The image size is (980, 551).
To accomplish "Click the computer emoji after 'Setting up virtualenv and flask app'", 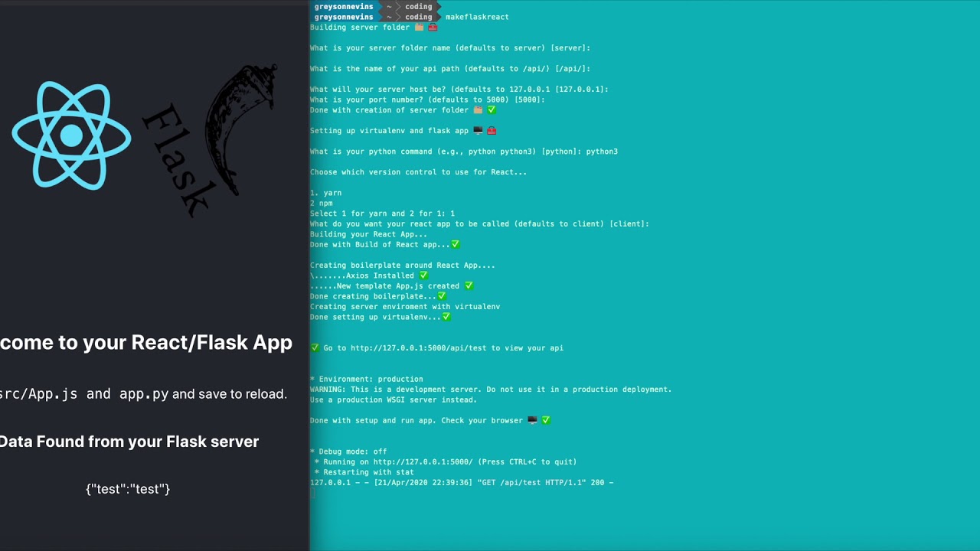I will point(478,131).
